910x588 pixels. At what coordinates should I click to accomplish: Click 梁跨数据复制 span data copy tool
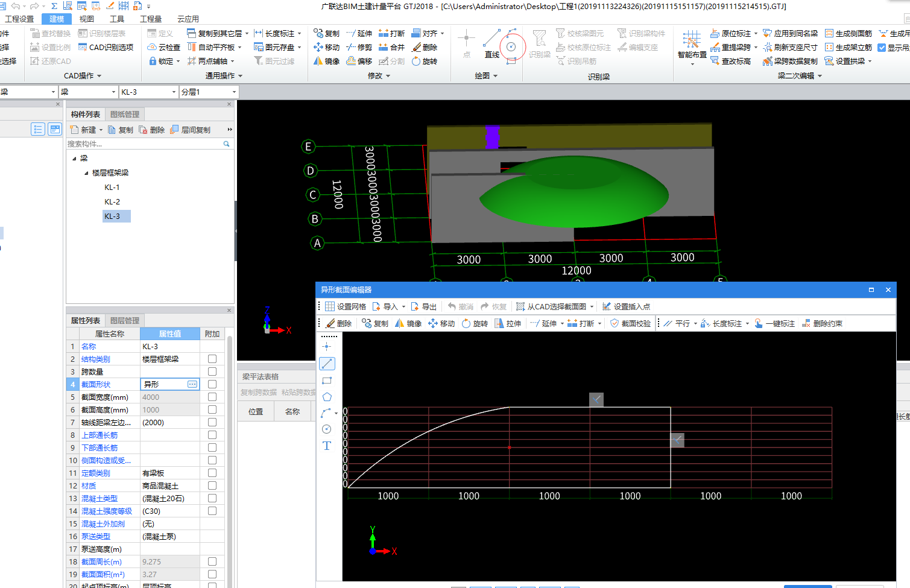click(790, 61)
